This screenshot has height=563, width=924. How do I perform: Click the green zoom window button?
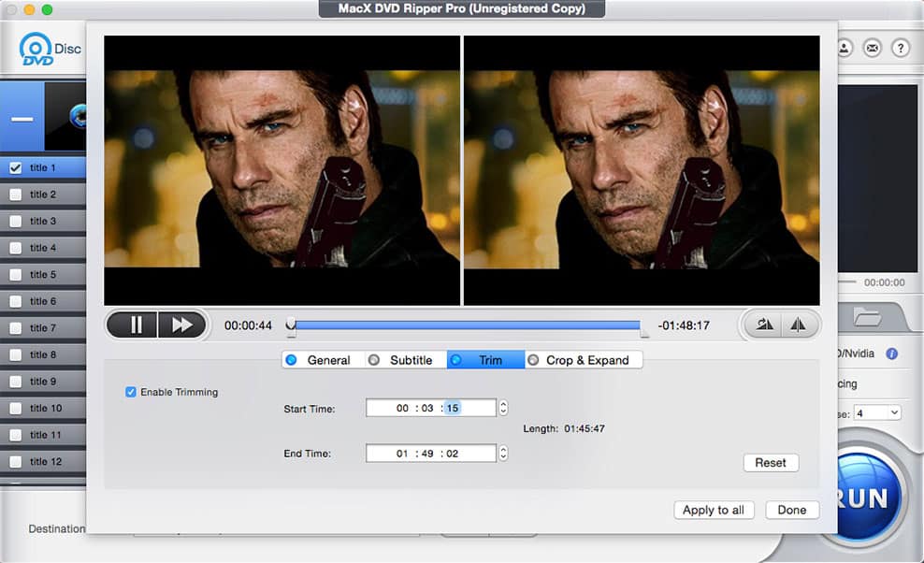47,9
